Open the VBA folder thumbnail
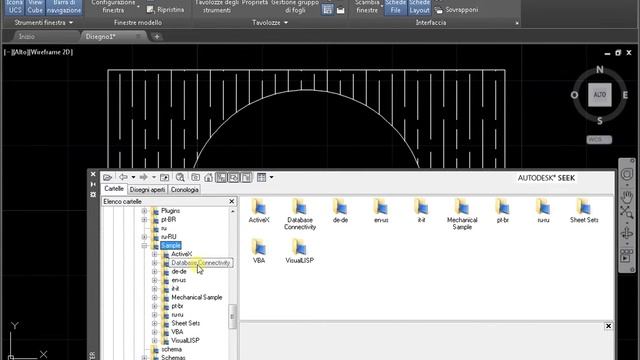The width and height of the screenshot is (640, 360). (x=259, y=251)
